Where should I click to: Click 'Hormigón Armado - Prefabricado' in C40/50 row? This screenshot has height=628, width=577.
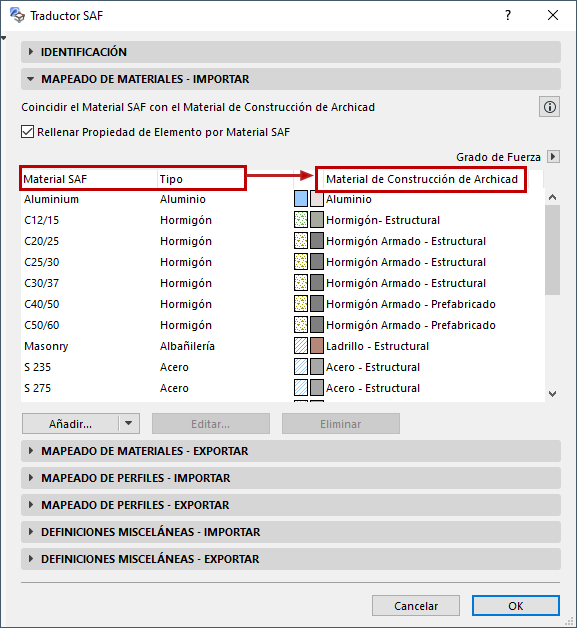(x=411, y=304)
